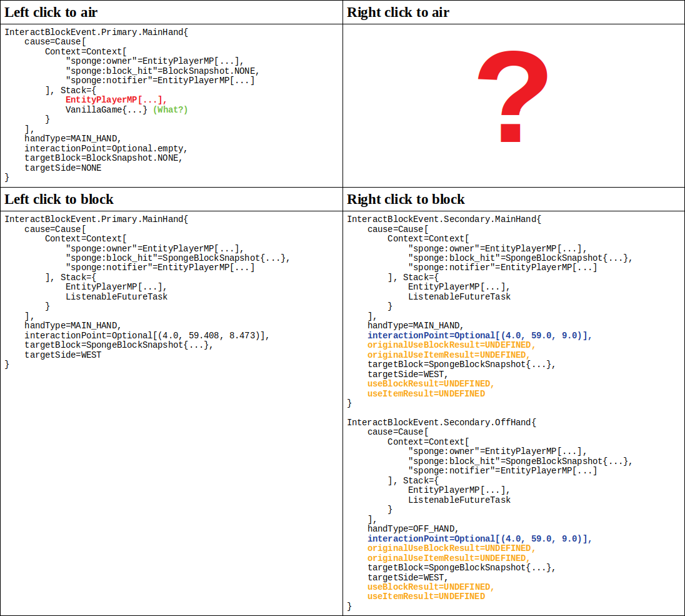This screenshot has width=685, height=616.
Task: Click the big red question mark
Action: coord(513,96)
